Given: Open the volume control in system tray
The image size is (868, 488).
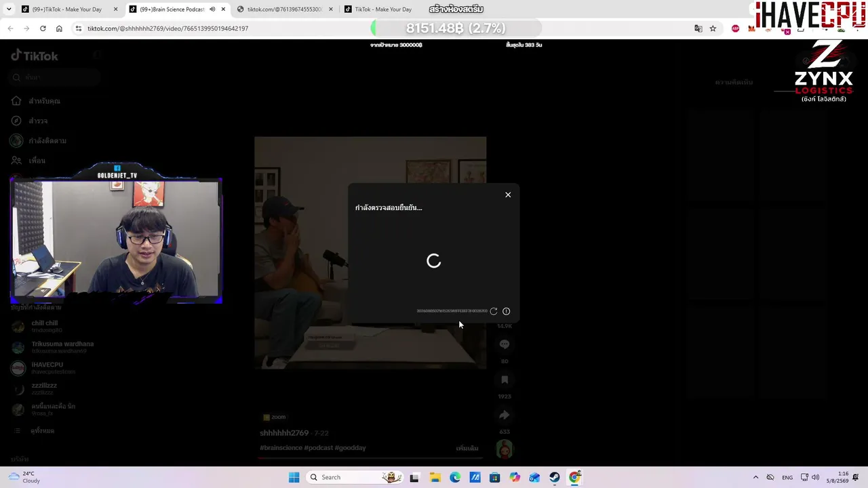Looking at the screenshot, I should (815, 477).
